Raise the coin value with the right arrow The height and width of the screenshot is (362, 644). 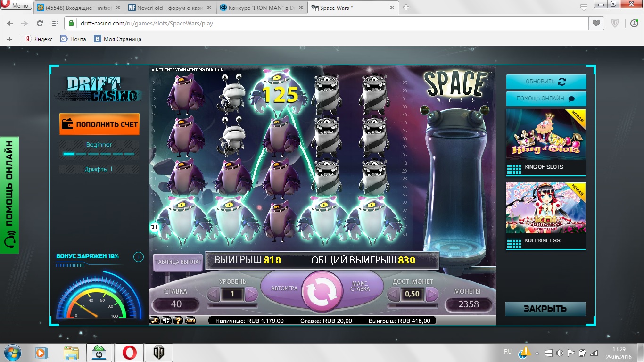431,295
